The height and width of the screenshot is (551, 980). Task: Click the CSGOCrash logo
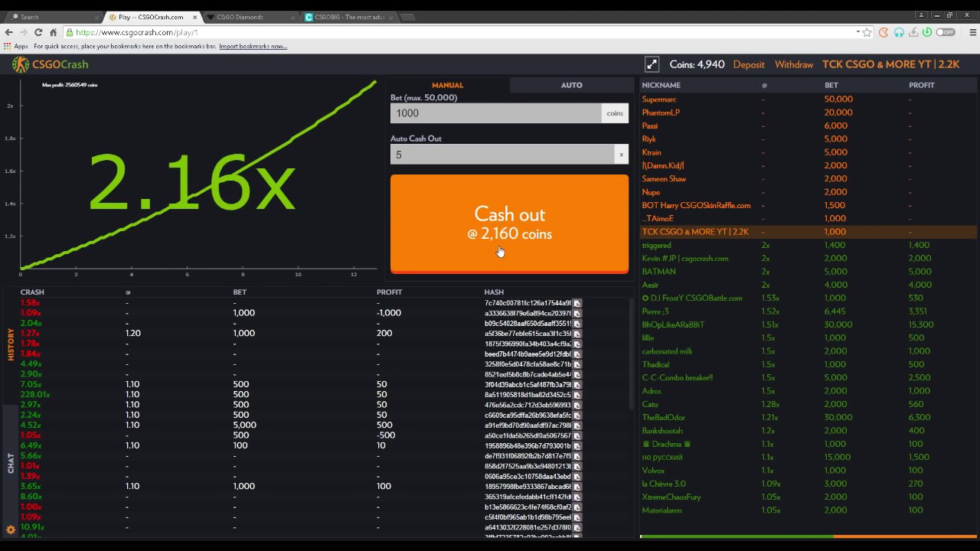point(51,64)
